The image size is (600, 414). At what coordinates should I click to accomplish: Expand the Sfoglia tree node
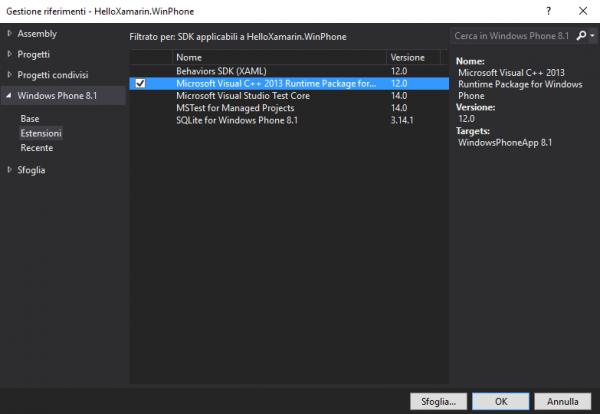(x=9, y=170)
